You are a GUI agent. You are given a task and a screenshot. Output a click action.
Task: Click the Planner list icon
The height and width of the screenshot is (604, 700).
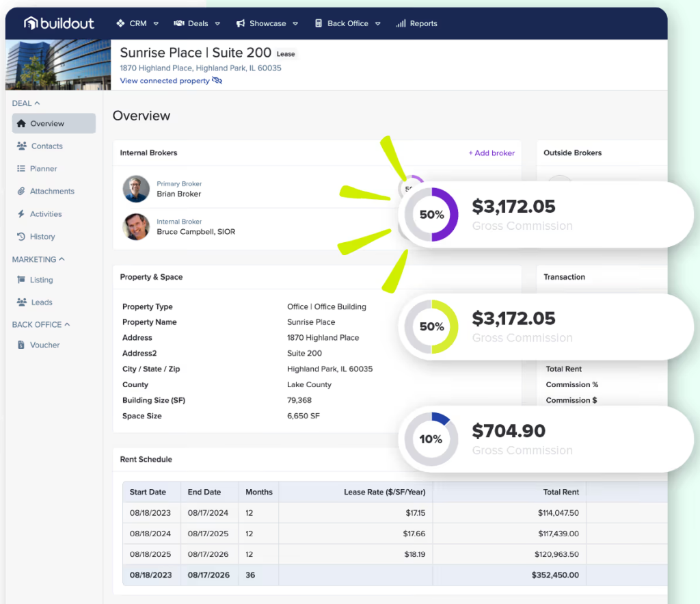[21, 168]
